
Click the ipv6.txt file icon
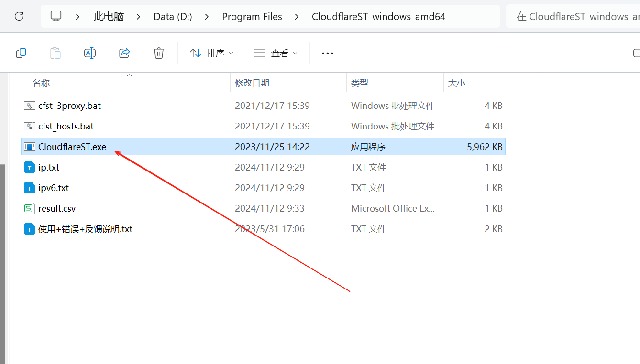(x=30, y=188)
